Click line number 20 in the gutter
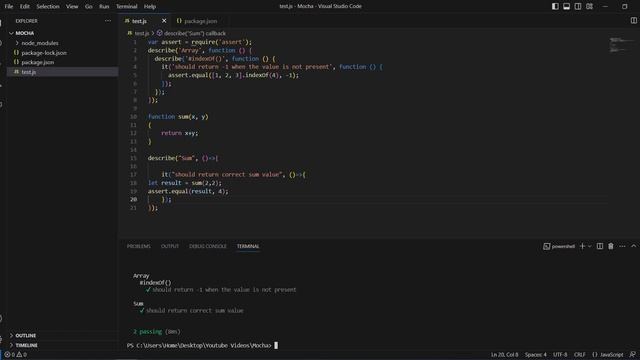This screenshot has height=360, width=640. pyautogui.click(x=133, y=200)
